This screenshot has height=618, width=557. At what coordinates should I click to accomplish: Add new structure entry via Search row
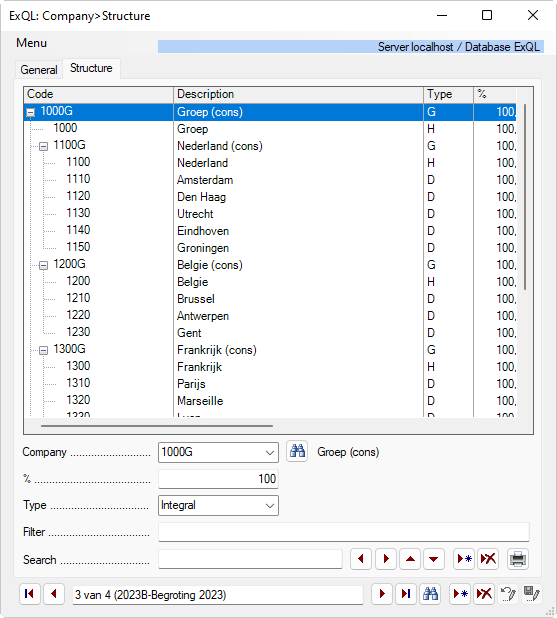(464, 559)
